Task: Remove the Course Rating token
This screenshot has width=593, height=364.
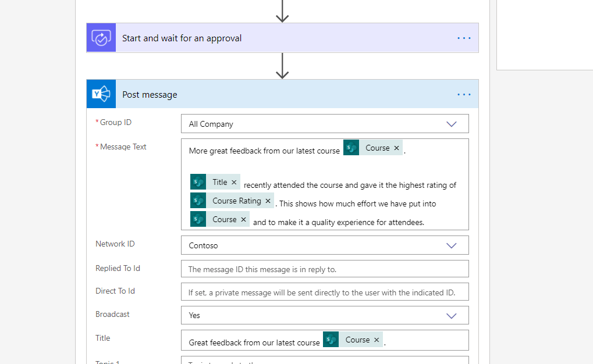Action: pos(268,201)
